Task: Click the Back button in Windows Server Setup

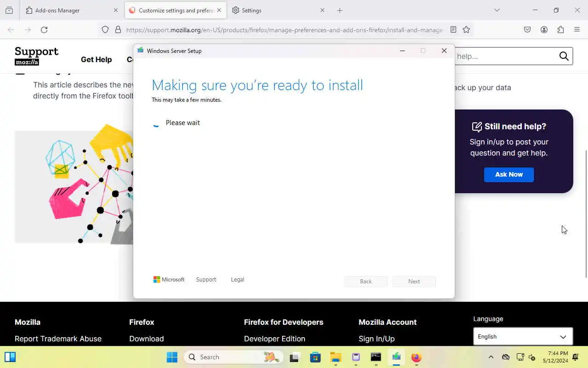Action: pyautogui.click(x=366, y=282)
